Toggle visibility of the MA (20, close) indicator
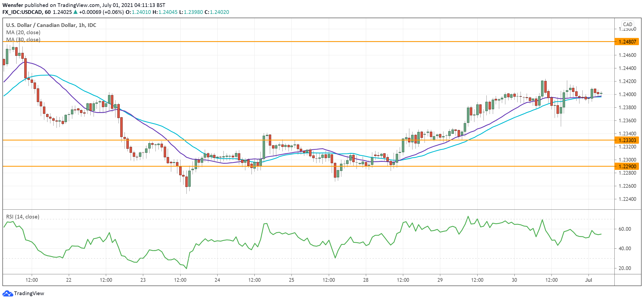The height and width of the screenshot is (301, 644). (23, 32)
